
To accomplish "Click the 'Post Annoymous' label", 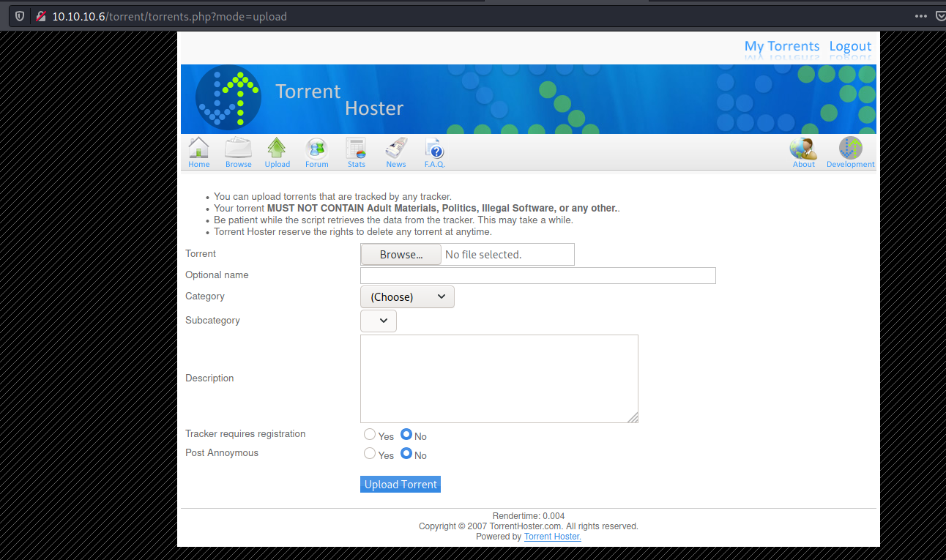I will [222, 453].
